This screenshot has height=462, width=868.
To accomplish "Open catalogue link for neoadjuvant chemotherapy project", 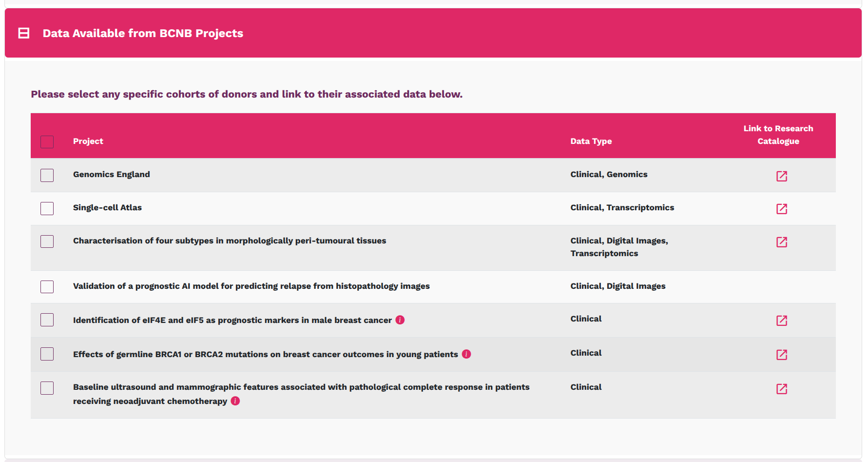I will [x=782, y=389].
